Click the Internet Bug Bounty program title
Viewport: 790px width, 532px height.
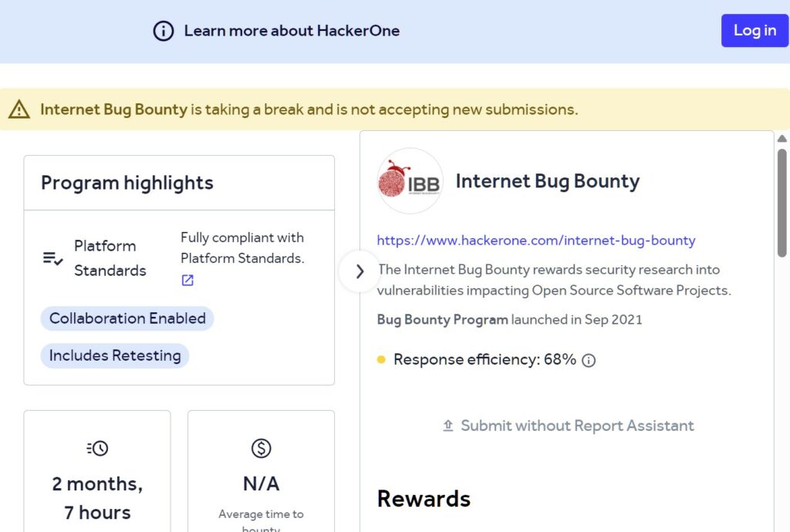(548, 181)
